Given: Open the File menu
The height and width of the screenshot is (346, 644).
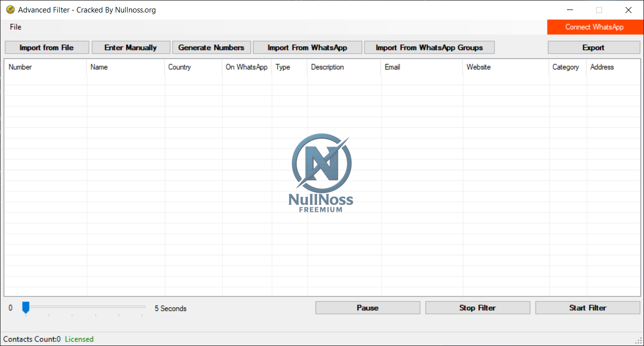Looking at the screenshot, I should click(x=15, y=27).
